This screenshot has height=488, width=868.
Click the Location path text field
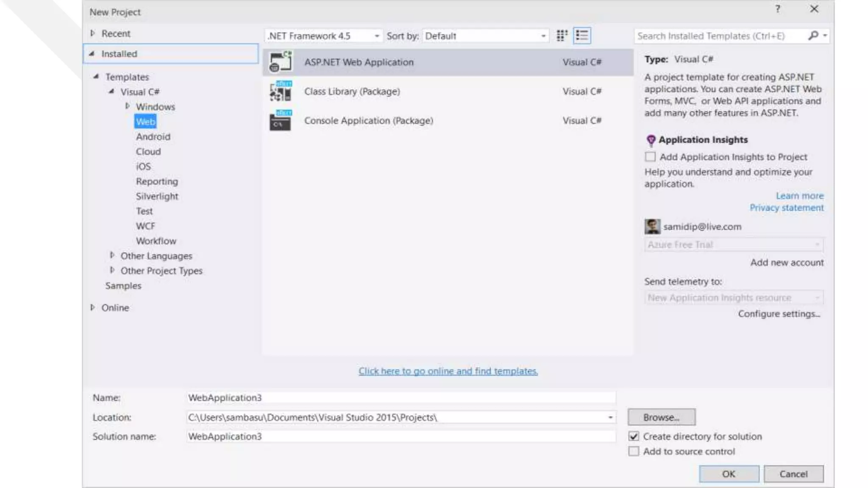tap(396, 417)
